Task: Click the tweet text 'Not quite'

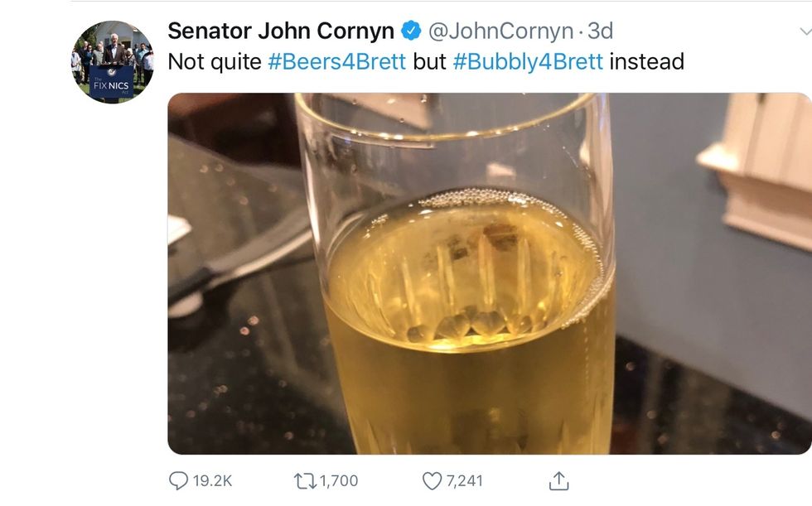Action: [215, 62]
